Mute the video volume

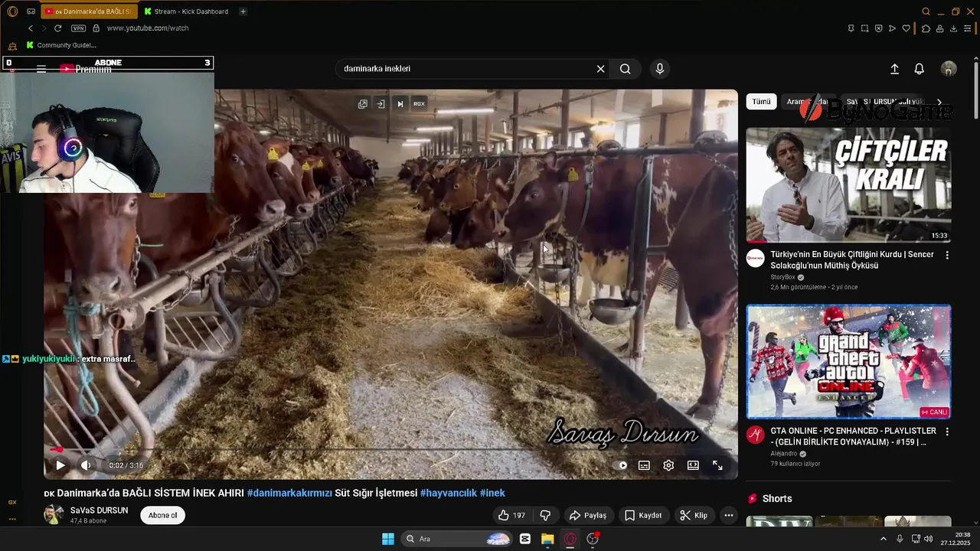(x=86, y=465)
